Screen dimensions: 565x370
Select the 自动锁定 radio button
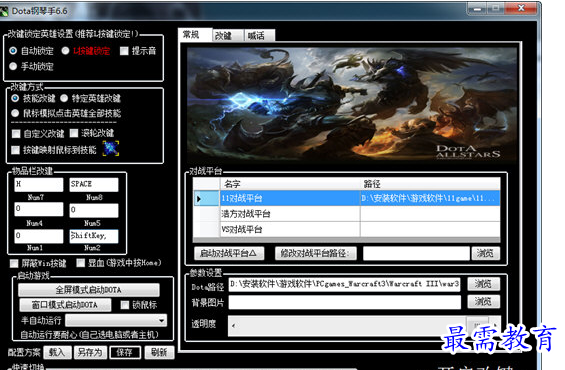[13, 51]
